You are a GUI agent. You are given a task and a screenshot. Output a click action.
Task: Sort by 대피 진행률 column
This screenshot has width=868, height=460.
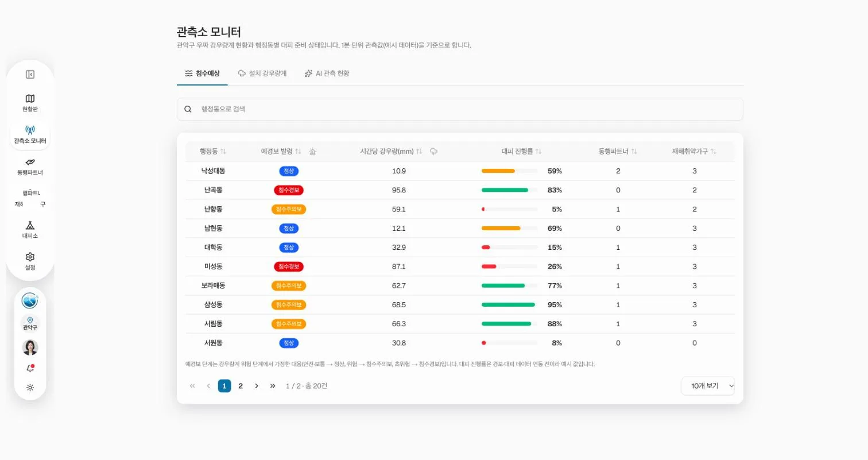pyautogui.click(x=521, y=152)
